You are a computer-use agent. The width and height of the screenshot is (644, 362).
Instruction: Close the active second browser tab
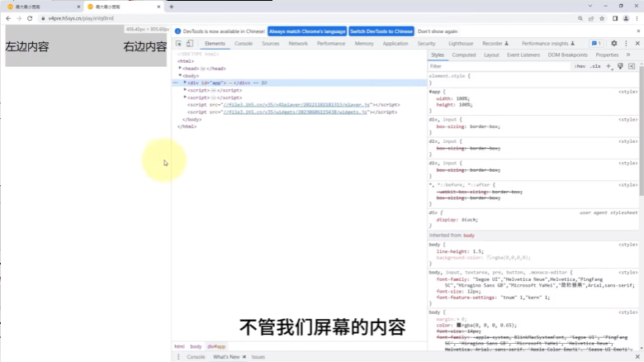[x=159, y=7]
